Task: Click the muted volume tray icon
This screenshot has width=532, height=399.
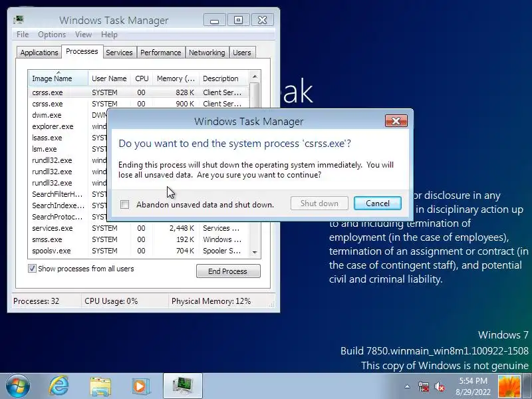Action: coord(440,386)
